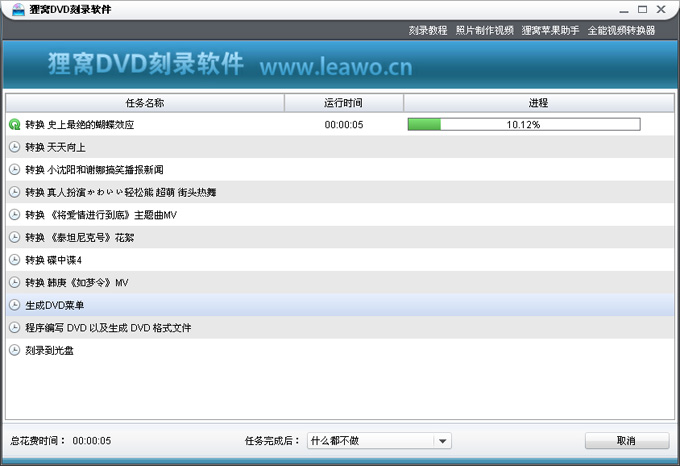Click clock icon beside 小沈阳和谢娜搞笑播报新闻
This screenshot has height=466, width=680.
pyautogui.click(x=14, y=169)
